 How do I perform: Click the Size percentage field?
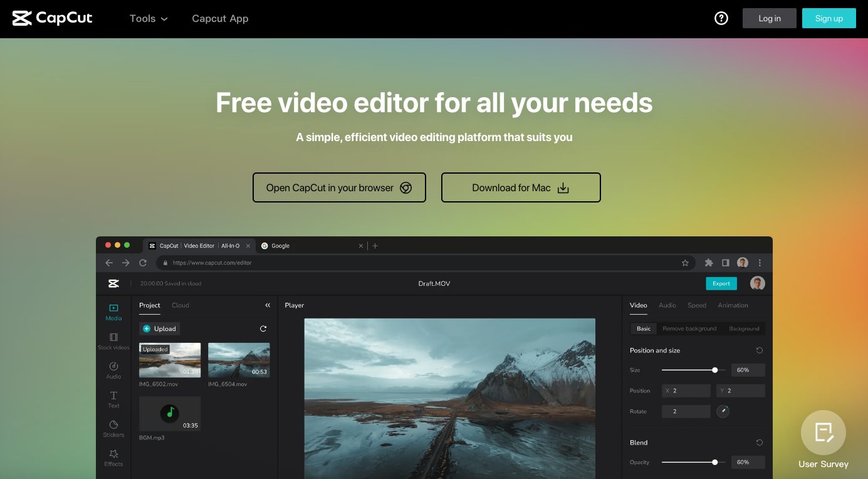748,370
